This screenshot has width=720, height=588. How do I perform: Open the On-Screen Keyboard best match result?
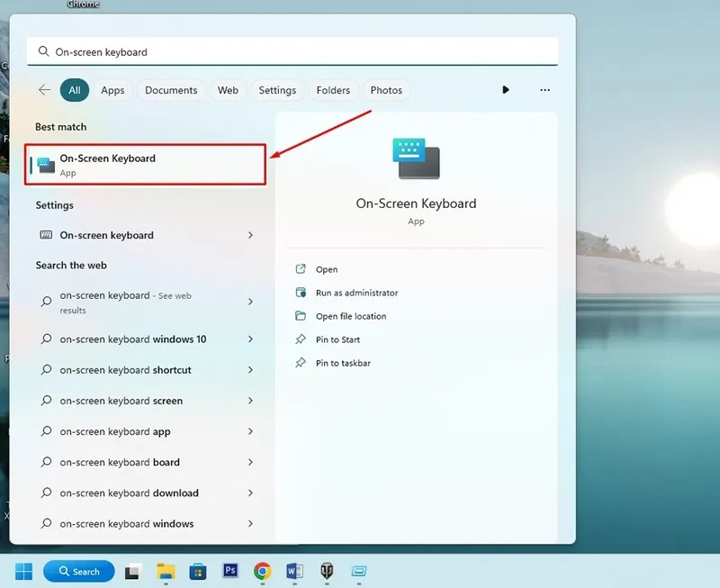point(145,165)
